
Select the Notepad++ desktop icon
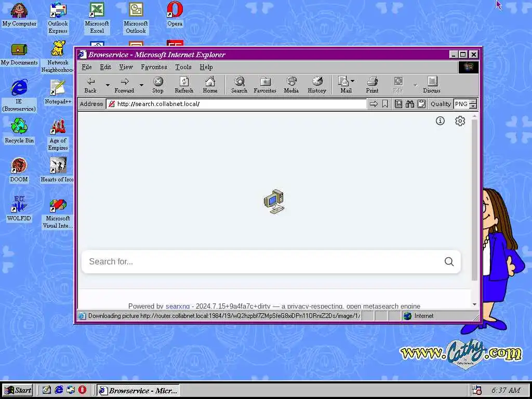coord(58,92)
